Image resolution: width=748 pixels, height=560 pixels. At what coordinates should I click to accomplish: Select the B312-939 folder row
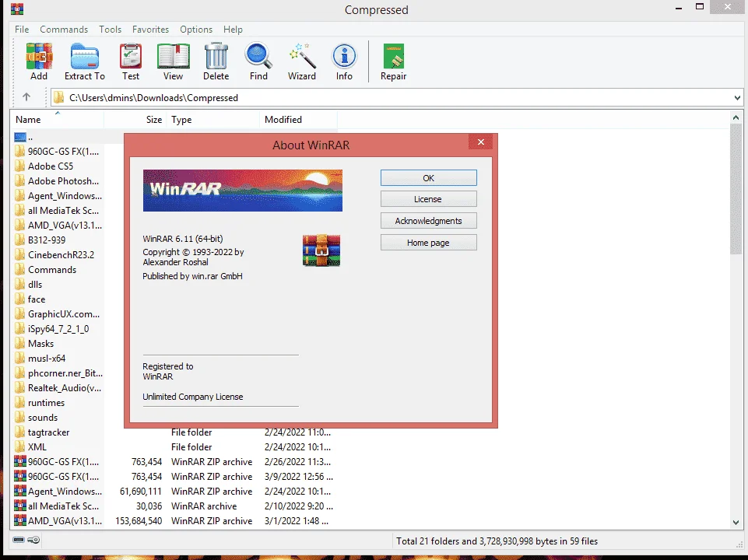click(x=58, y=240)
